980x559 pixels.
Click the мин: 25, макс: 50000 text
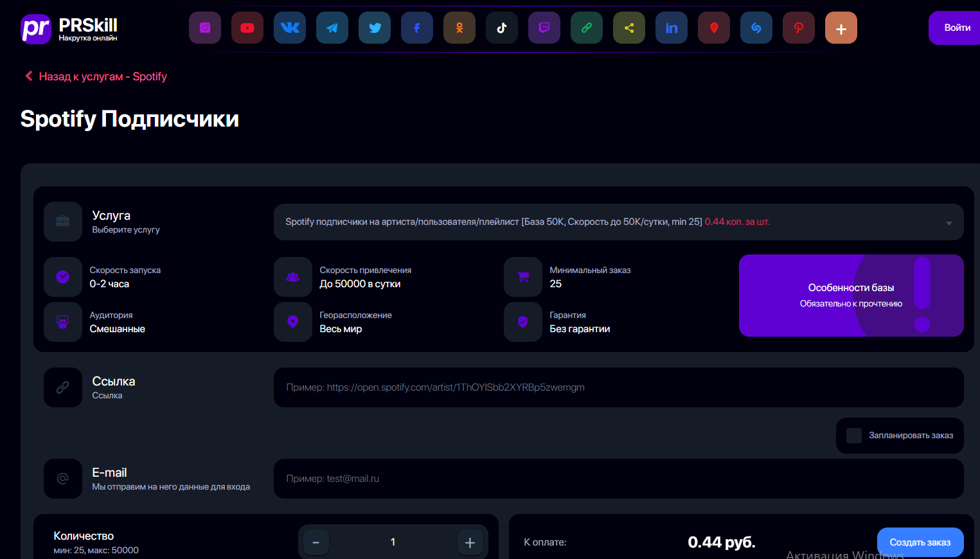coord(96,550)
